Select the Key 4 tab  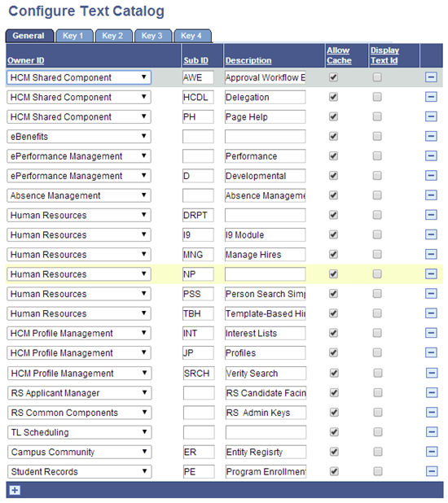(x=192, y=36)
